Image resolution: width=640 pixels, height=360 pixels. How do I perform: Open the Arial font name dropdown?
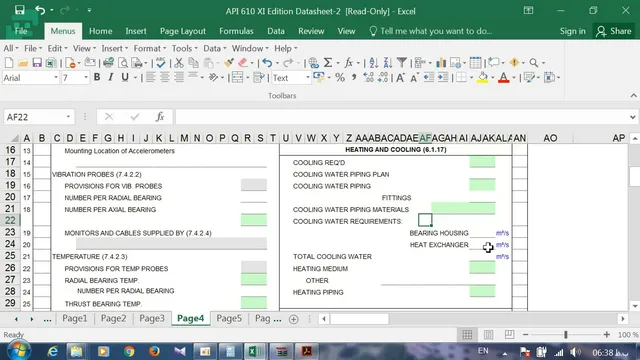pos(56,78)
